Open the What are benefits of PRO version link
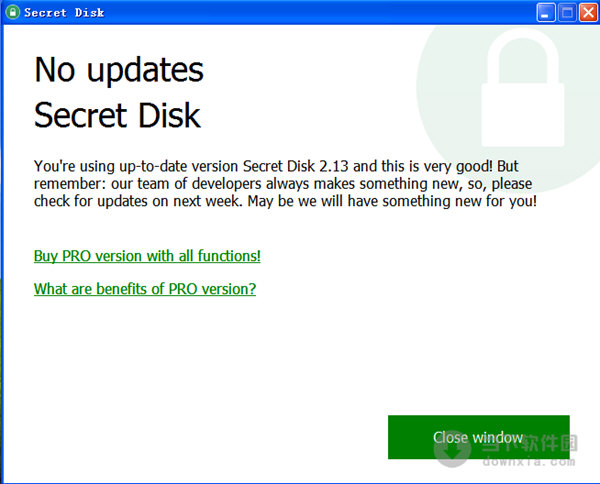Viewport: 600px width, 484px height. (x=145, y=289)
